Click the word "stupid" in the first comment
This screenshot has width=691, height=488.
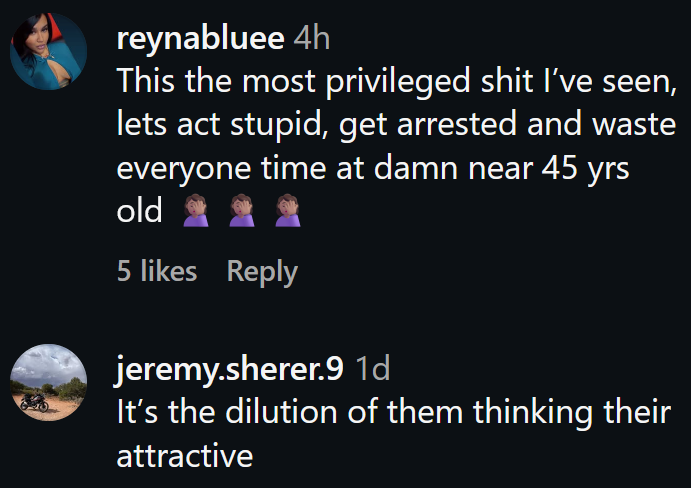pyautogui.click(x=248, y=126)
